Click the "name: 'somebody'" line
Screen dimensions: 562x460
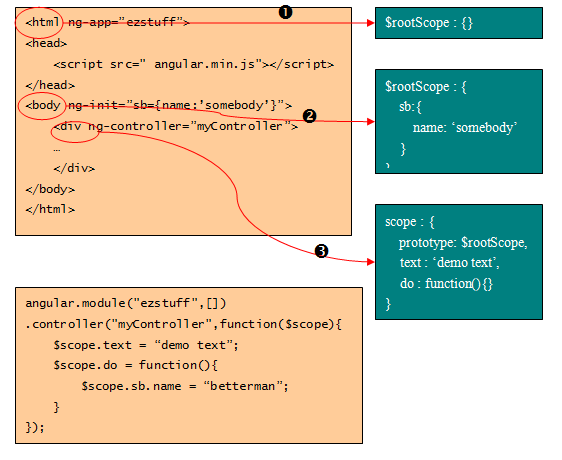(465, 128)
